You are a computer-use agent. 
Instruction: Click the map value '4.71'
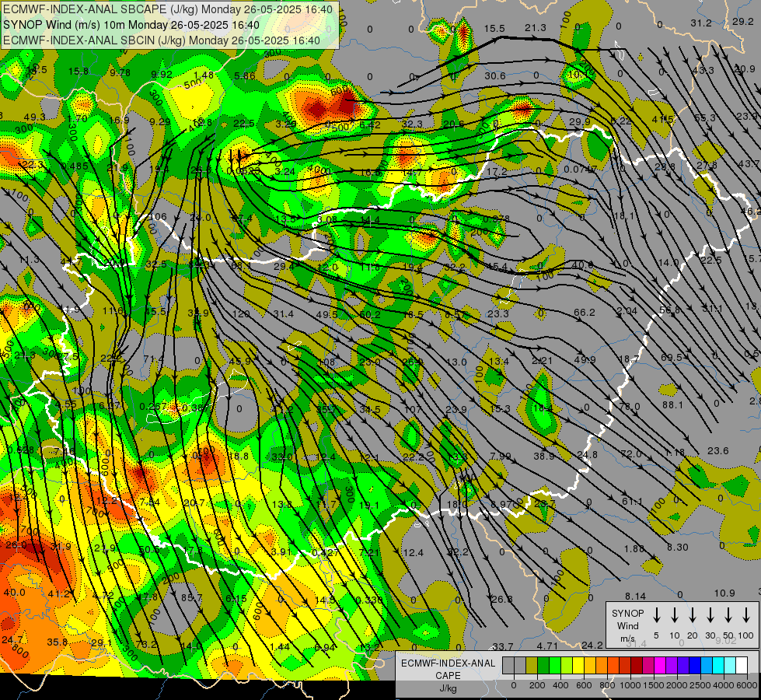tap(547, 646)
